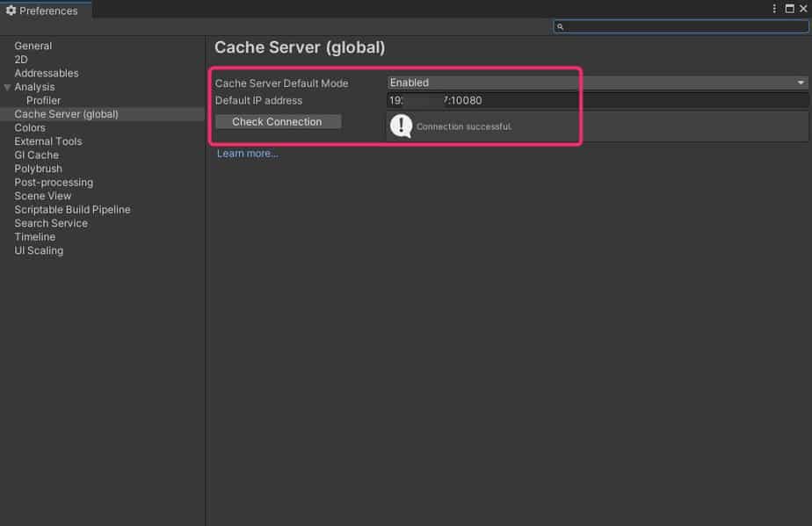Collapse the Analysis section in the sidebar
This screenshot has height=526, width=812.
click(7, 86)
